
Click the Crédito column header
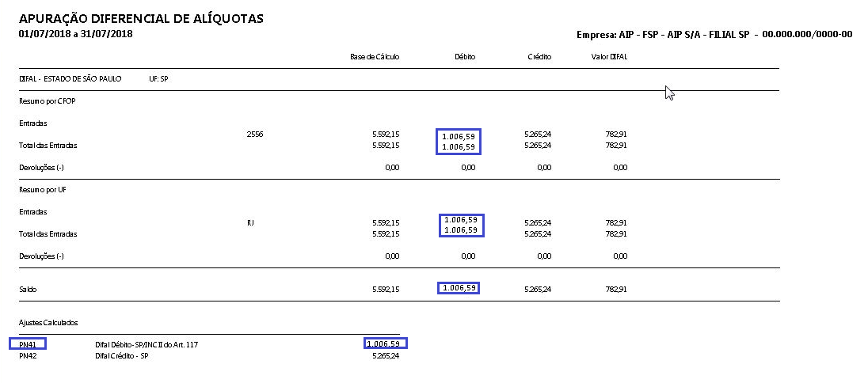tap(539, 57)
